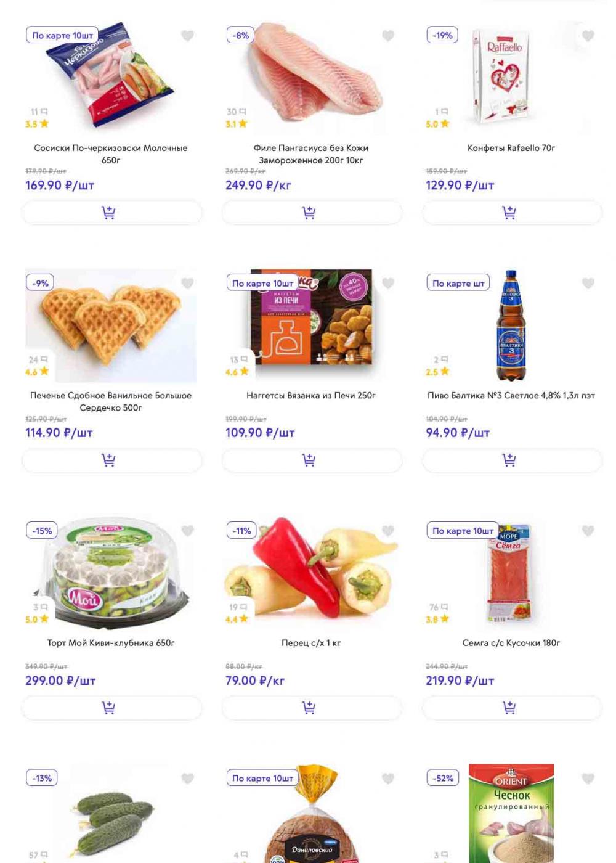Add Печенье Сдобное Ванильное to cart
616x863 pixels.
(x=111, y=460)
